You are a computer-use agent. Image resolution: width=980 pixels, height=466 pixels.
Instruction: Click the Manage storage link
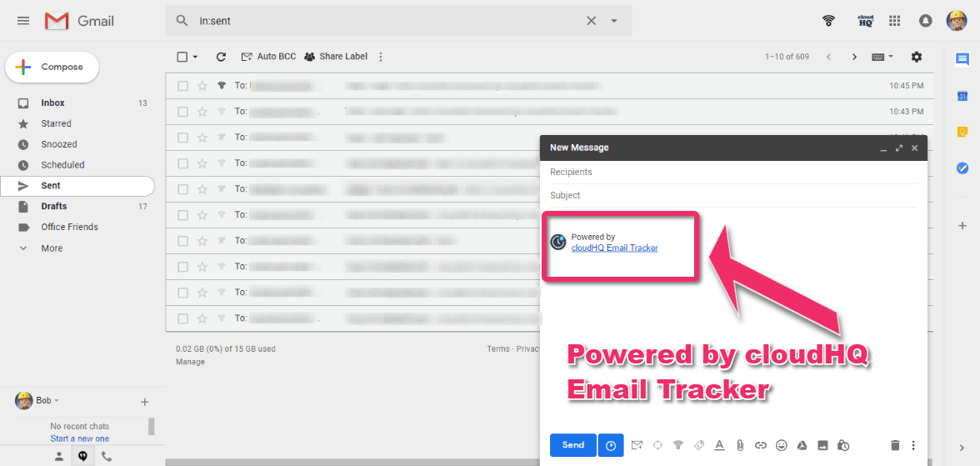pos(190,362)
